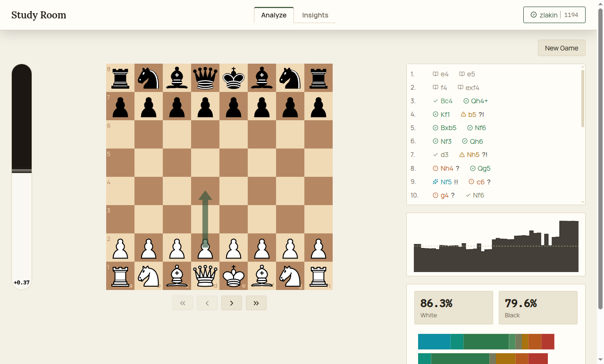Click the White 86.3% accuracy card
Image resolution: width=604 pixels, height=364 pixels.
tap(453, 307)
